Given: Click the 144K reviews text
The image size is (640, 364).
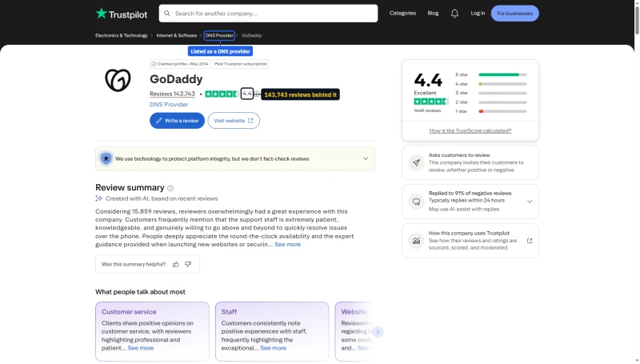Looking at the screenshot, I should (427, 110).
